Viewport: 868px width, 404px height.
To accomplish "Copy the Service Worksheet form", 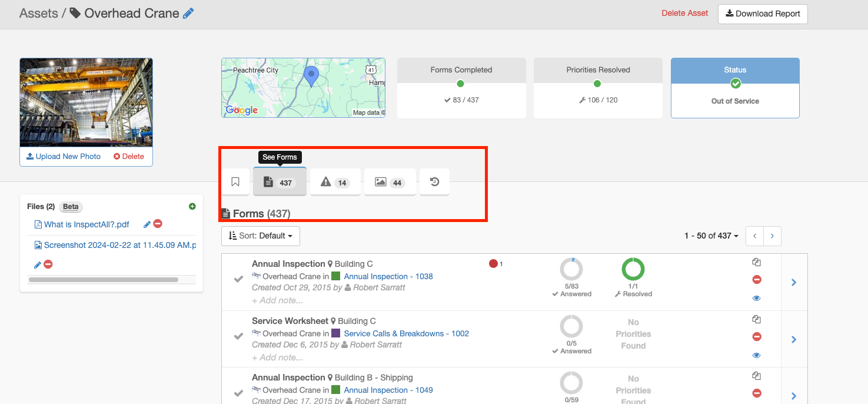I will pos(757,320).
